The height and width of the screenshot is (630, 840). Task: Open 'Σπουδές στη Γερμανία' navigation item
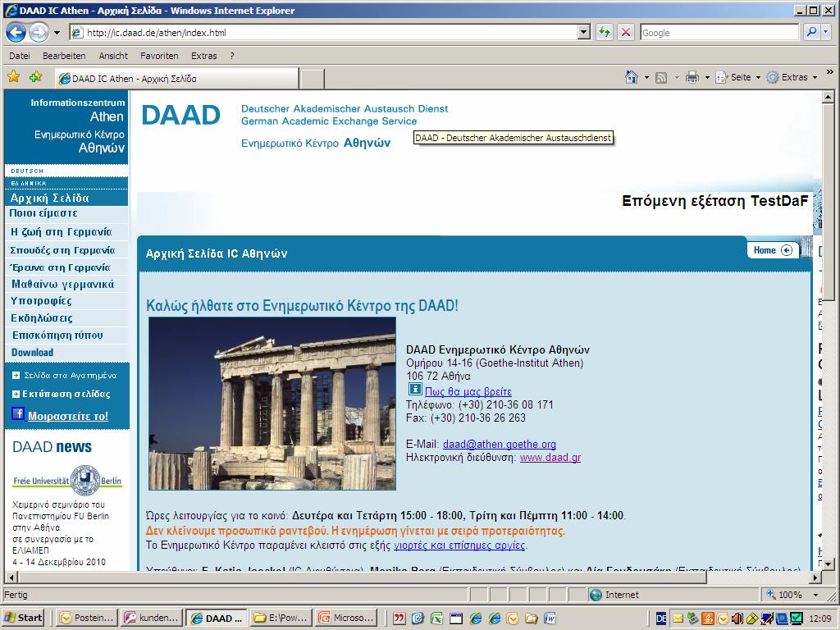[x=62, y=250]
